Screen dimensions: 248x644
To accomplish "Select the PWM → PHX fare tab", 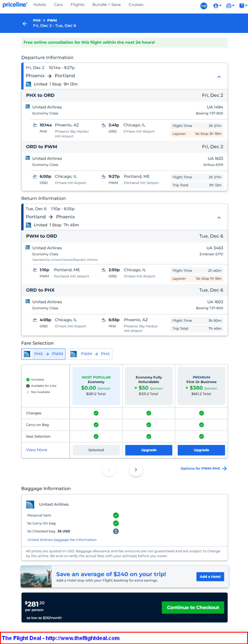I will 90,354.
